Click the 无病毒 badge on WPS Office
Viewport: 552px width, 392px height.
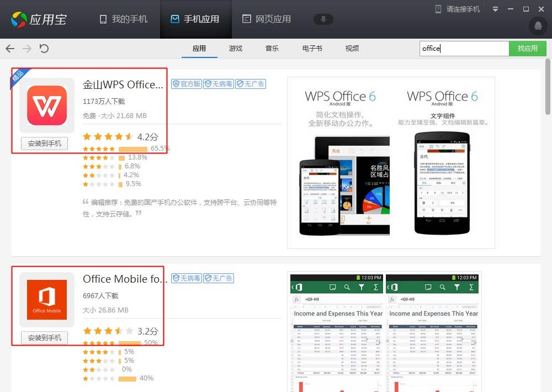(219, 84)
